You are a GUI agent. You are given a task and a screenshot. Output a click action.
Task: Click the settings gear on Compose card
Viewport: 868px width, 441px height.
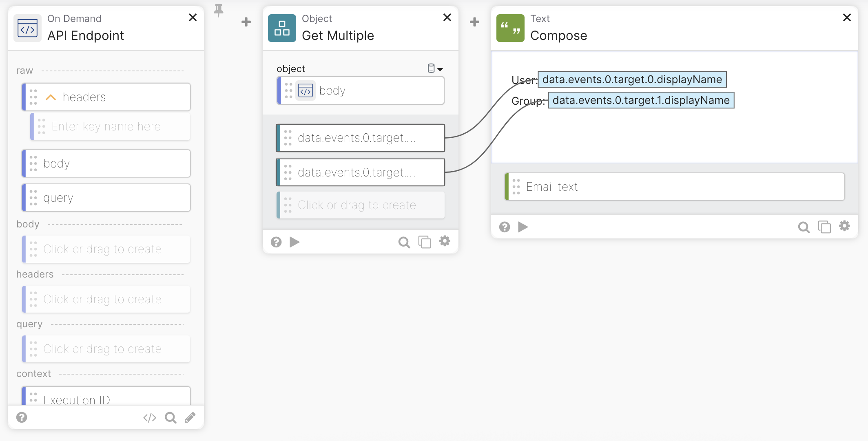point(844,226)
